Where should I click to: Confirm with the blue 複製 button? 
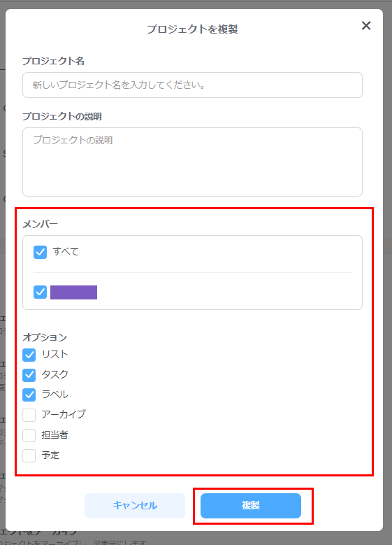click(x=251, y=506)
